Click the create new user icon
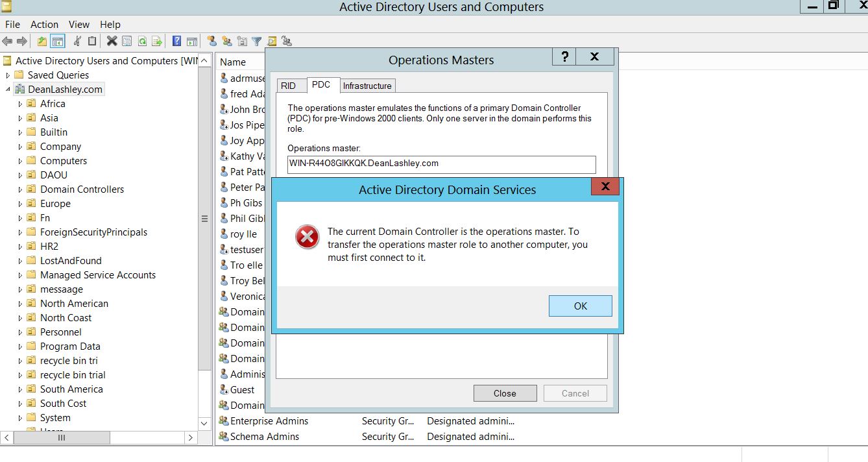This screenshot has height=462, width=868. [x=211, y=42]
